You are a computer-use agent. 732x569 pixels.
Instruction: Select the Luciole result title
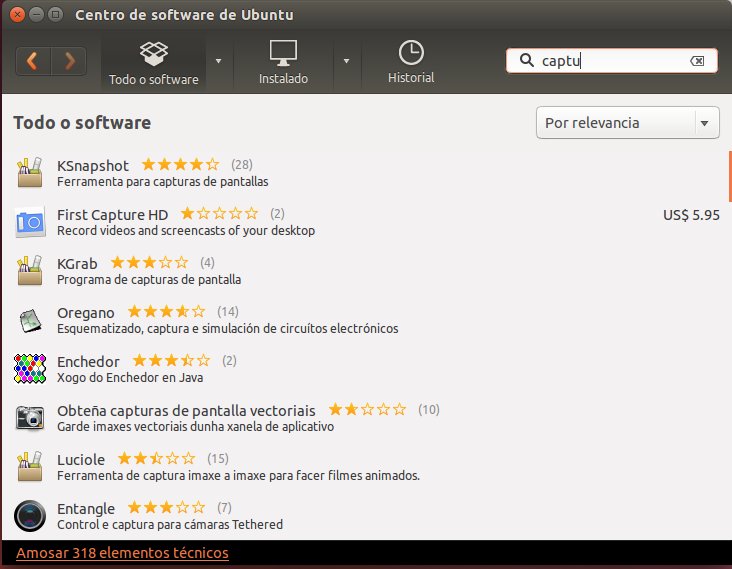click(81, 460)
